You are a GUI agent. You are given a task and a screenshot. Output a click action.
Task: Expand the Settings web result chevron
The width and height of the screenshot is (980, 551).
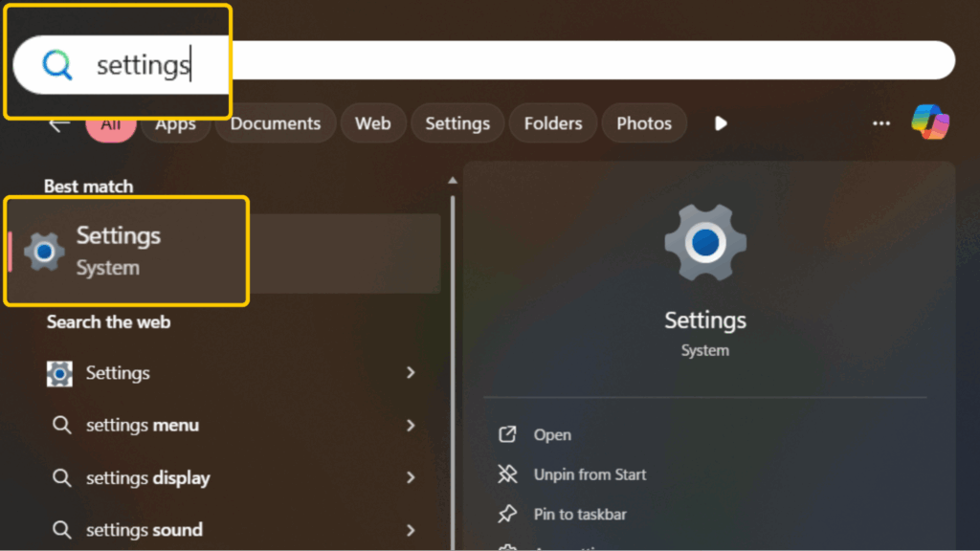pyautogui.click(x=411, y=373)
